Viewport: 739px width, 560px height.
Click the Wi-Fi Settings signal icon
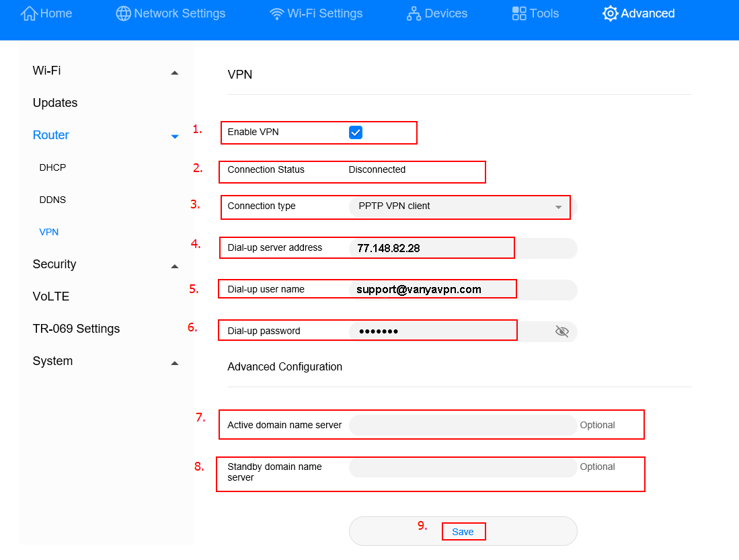[276, 14]
